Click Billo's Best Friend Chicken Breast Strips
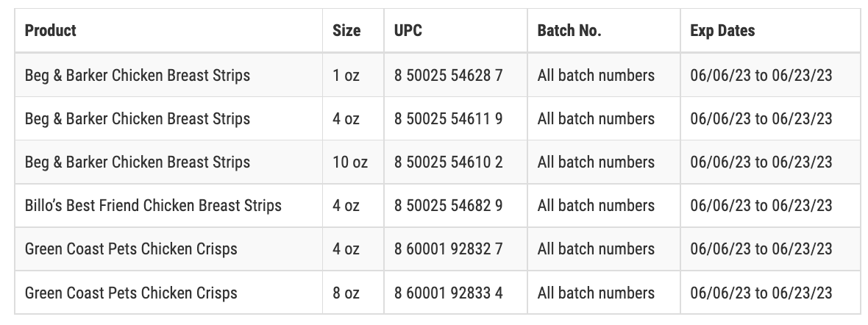Image resolution: width=868 pixels, height=325 pixels. tap(153, 205)
